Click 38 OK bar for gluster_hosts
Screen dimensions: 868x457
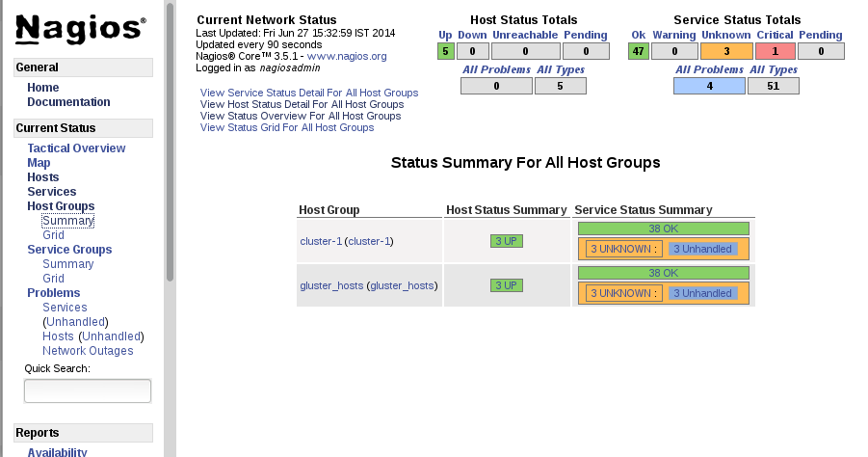(663, 273)
